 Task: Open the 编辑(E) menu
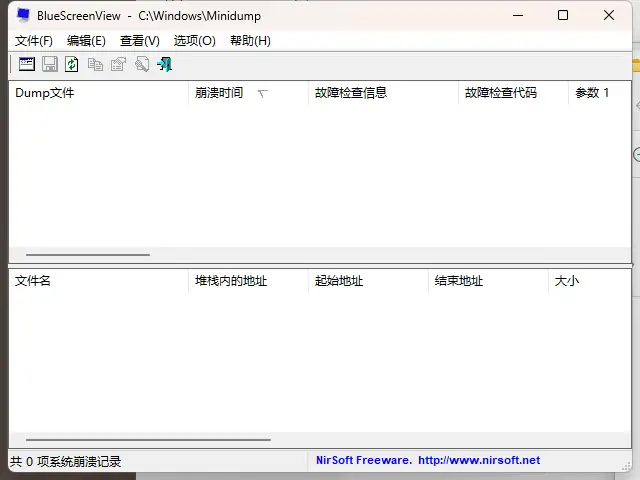tap(86, 41)
